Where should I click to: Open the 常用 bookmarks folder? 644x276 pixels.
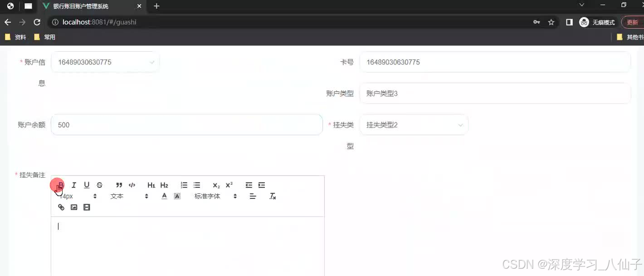pyautogui.click(x=45, y=37)
